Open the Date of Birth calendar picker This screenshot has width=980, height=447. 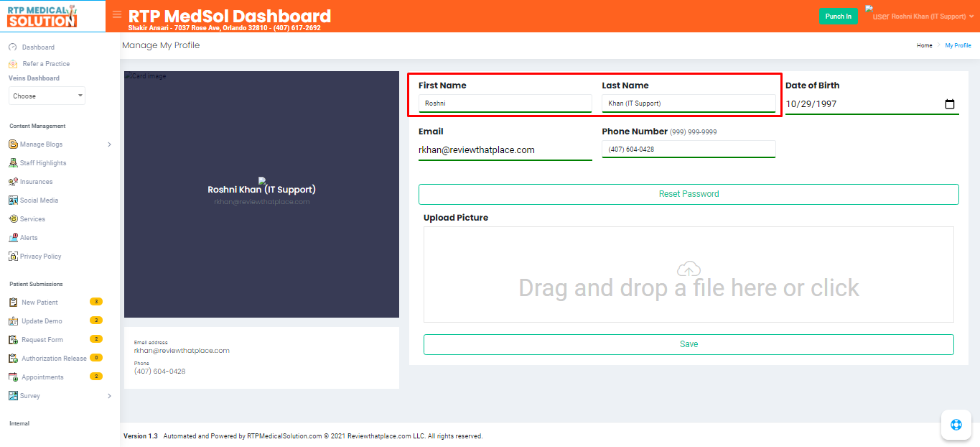tap(950, 104)
